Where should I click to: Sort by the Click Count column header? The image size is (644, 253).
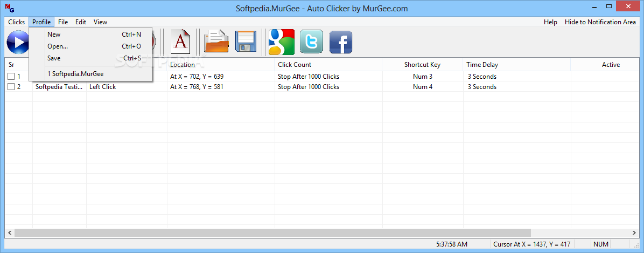pyautogui.click(x=328, y=65)
